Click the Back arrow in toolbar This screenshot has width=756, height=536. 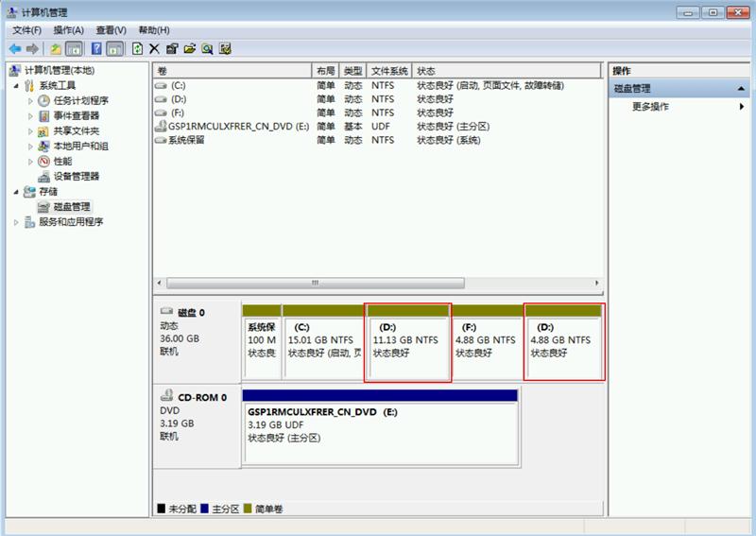(x=14, y=48)
